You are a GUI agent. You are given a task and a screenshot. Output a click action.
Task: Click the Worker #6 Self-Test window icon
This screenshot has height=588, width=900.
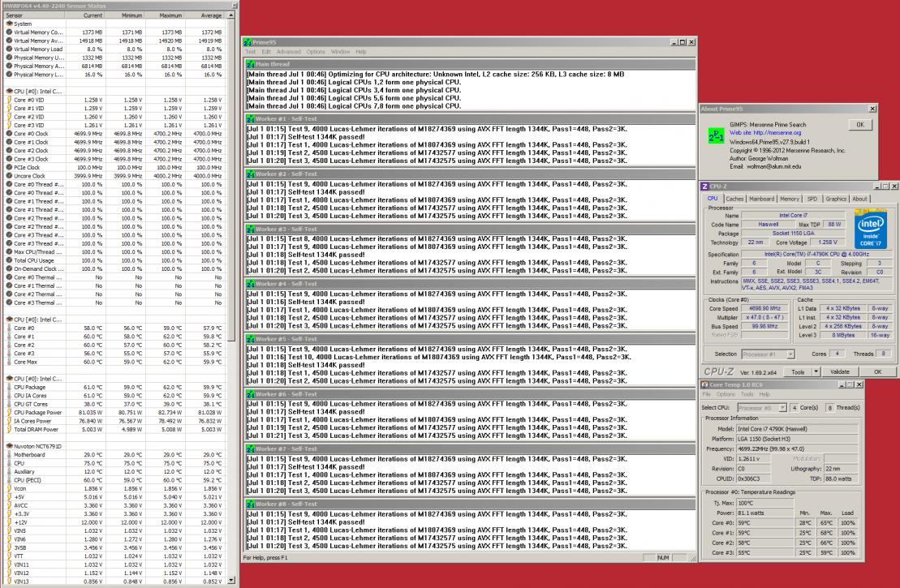251,394
